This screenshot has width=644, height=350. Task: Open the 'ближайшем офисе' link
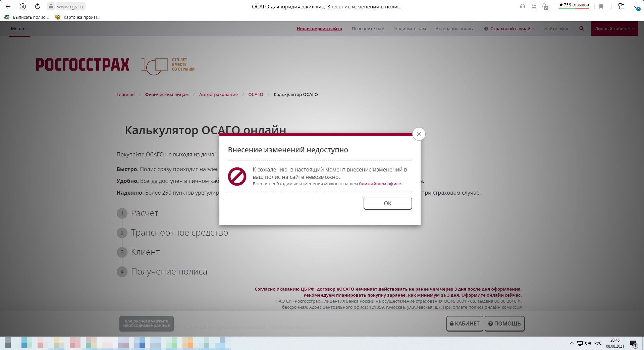coord(380,184)
